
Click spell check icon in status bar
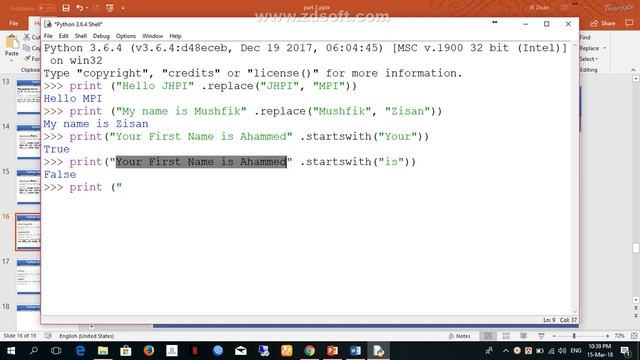pos(48,336)
